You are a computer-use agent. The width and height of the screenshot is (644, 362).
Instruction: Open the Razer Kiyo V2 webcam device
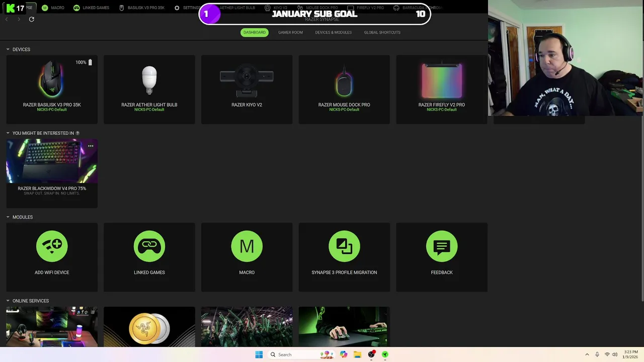coord(247,89)
